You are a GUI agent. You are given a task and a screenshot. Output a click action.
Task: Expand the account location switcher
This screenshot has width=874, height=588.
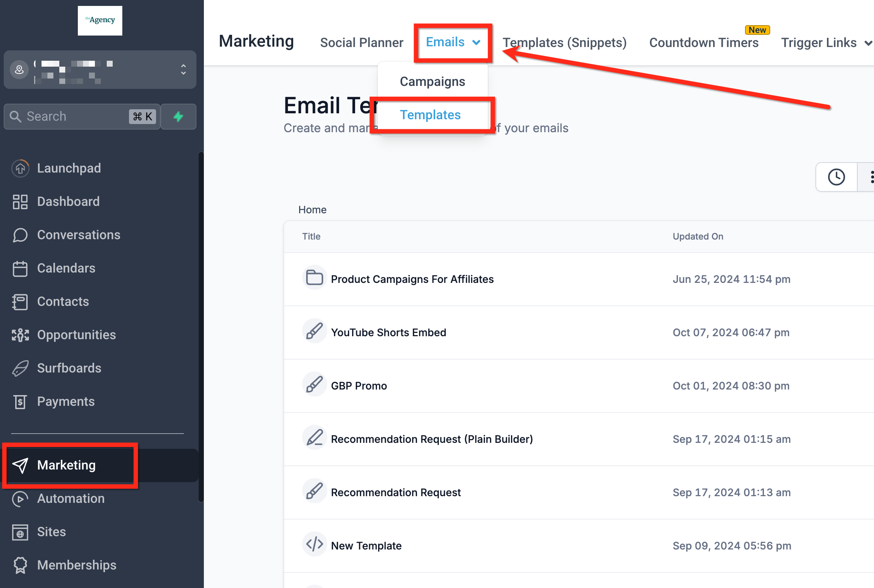183,70
